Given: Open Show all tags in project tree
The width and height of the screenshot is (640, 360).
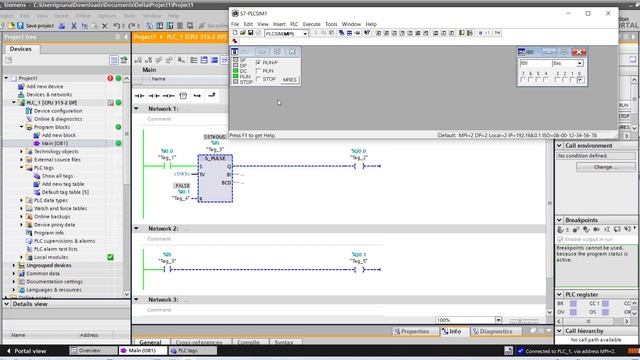Looking at the screenshot, I should click(x=57, y=176).
